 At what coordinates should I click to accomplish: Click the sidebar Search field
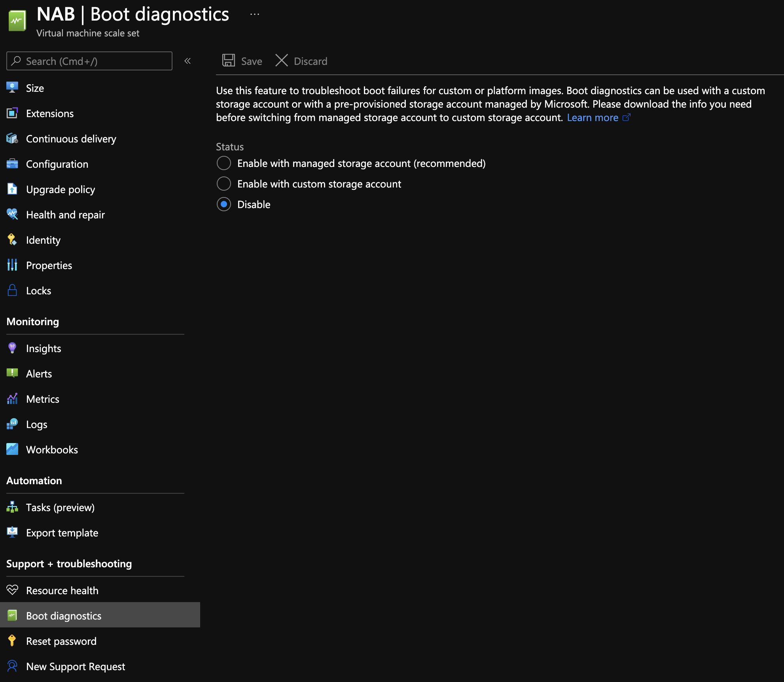point(89,61)
